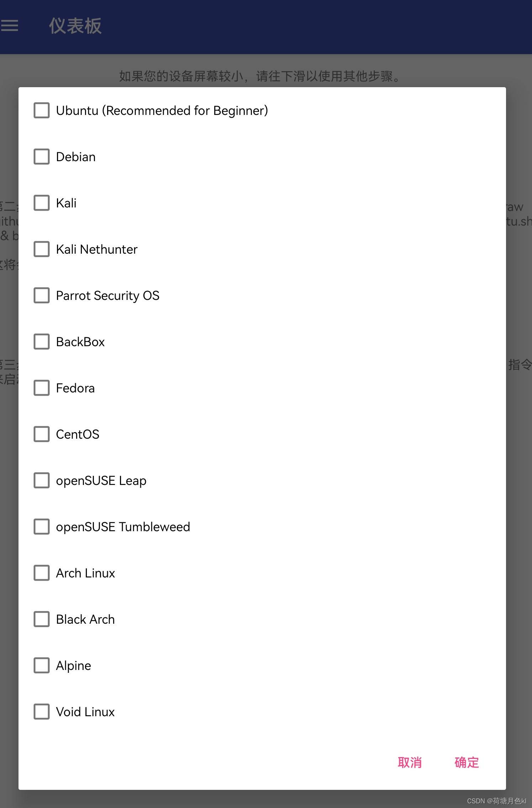Check the Parrot Security OS box
Viewport: 532px width, 808px height.
(42, 295)
